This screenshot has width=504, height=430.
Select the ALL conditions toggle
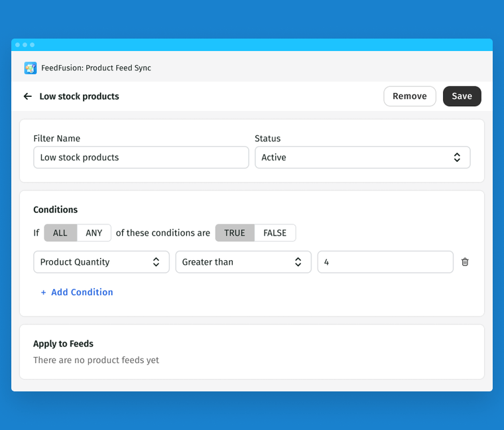click(60, 233)
